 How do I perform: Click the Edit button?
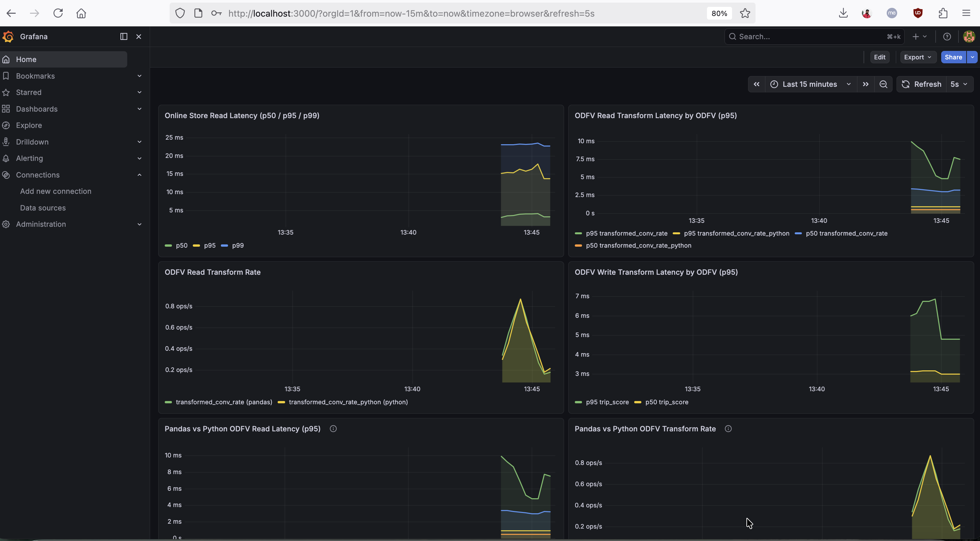point(880,57)
